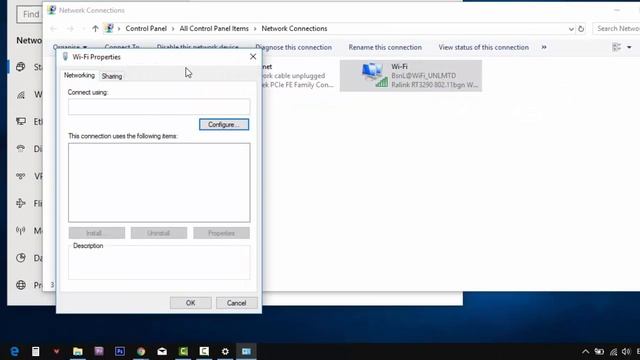Viewport: 640px width, 360px height.
Task: Switch to the Sharing tab
Action: (x=112, y=76)
